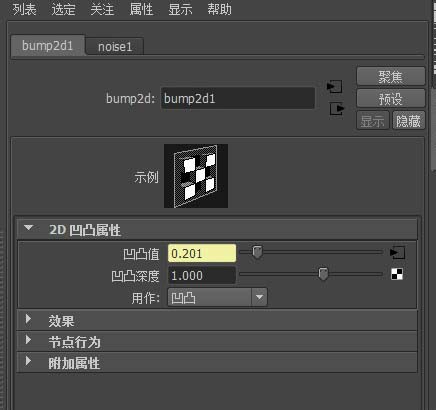
Task: Click the 预设 button
Action: pyautogui.click(x=391, y=99)
